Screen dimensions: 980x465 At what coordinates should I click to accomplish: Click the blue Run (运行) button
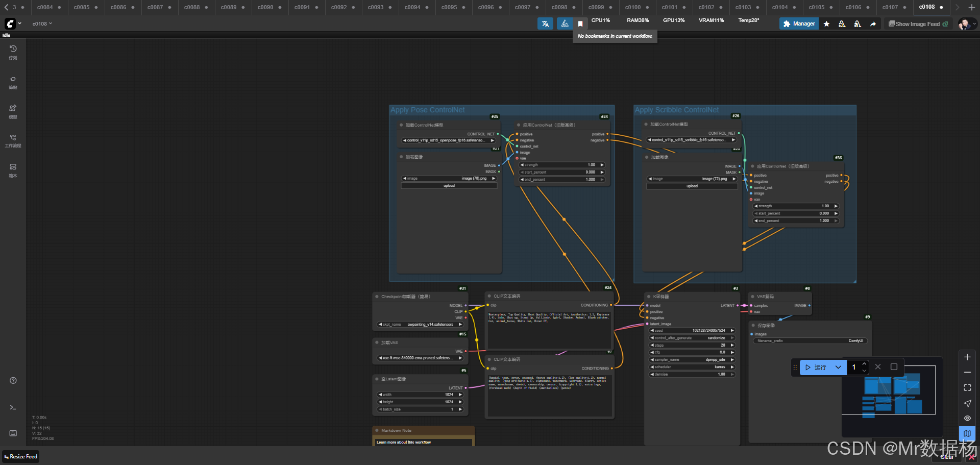click(x=816, y=367)
